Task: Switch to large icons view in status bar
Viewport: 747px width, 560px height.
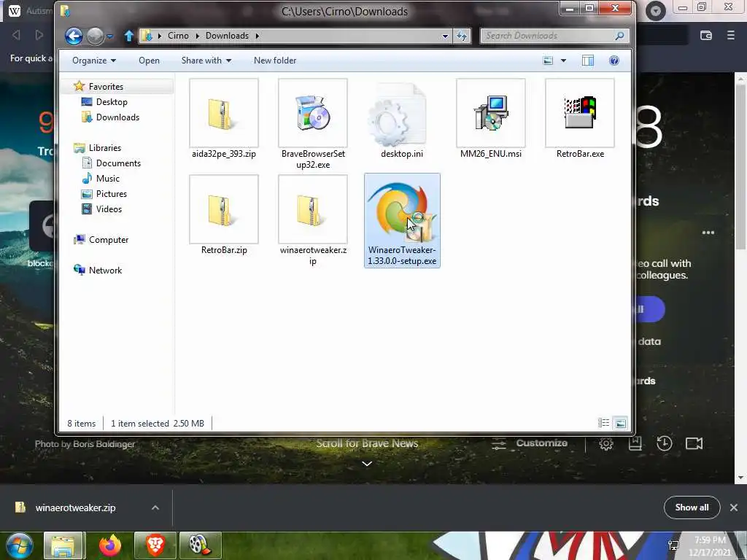Action: coord(620,423)
